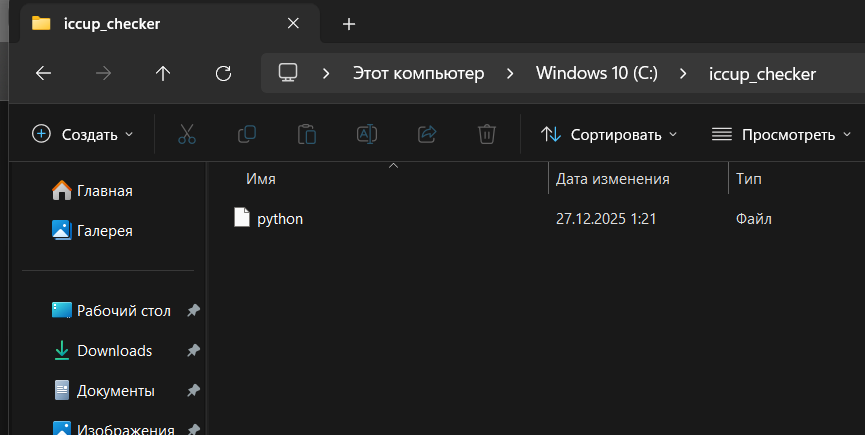Go up one folder level
The width and height of the screenshot is (865, 435).
pos(163,73)
